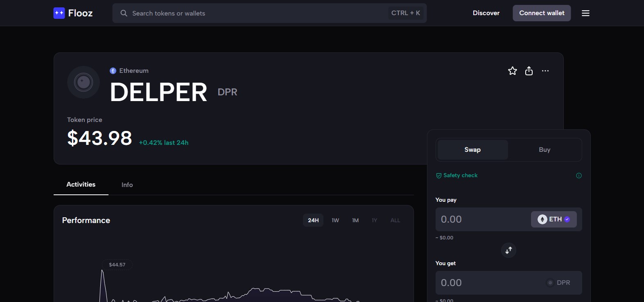Switch to the Info tab
644x302 pixels.
pos(127,185)
